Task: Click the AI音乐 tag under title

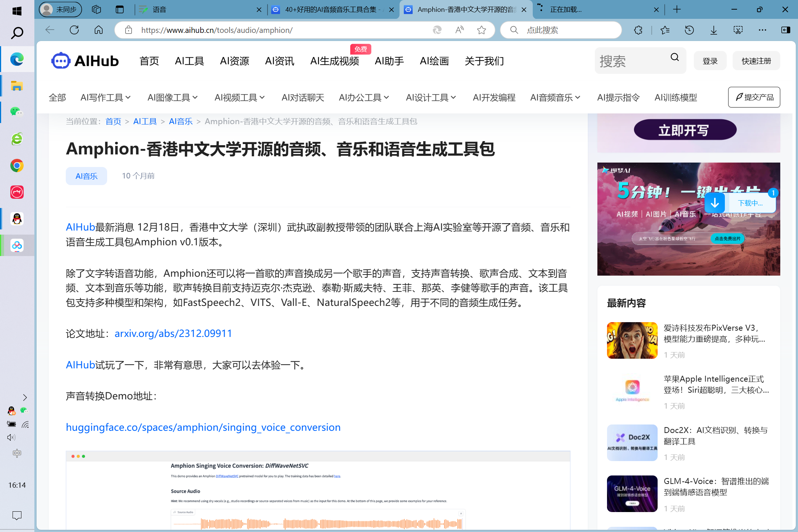Action: point(86,176)
